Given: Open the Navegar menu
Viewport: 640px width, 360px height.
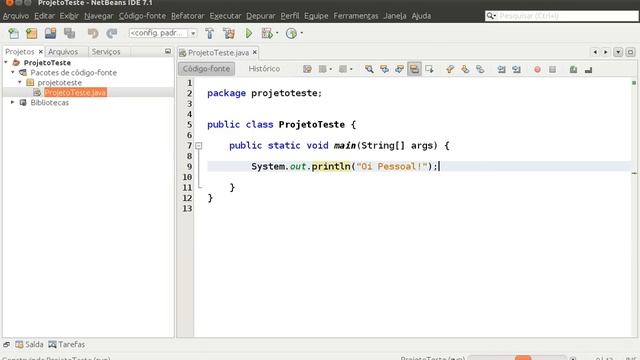Looking at the screenshot, I should [x=98, y=16].
